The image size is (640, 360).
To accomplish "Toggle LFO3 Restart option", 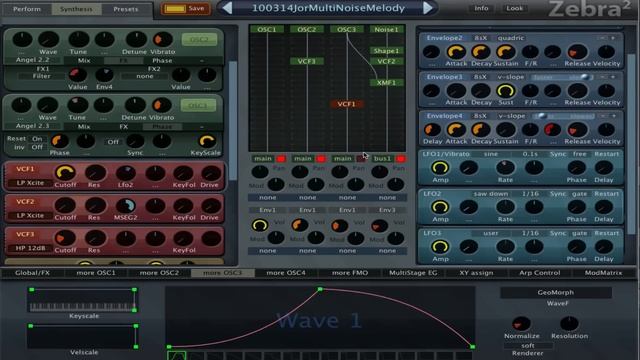I will [x=606, y=233].
